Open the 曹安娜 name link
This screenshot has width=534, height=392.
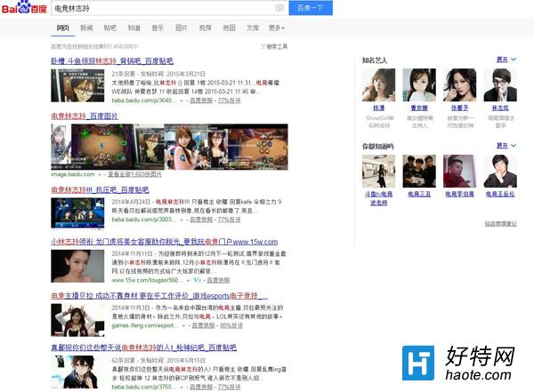pyautogui.click(x=419, y=108)
